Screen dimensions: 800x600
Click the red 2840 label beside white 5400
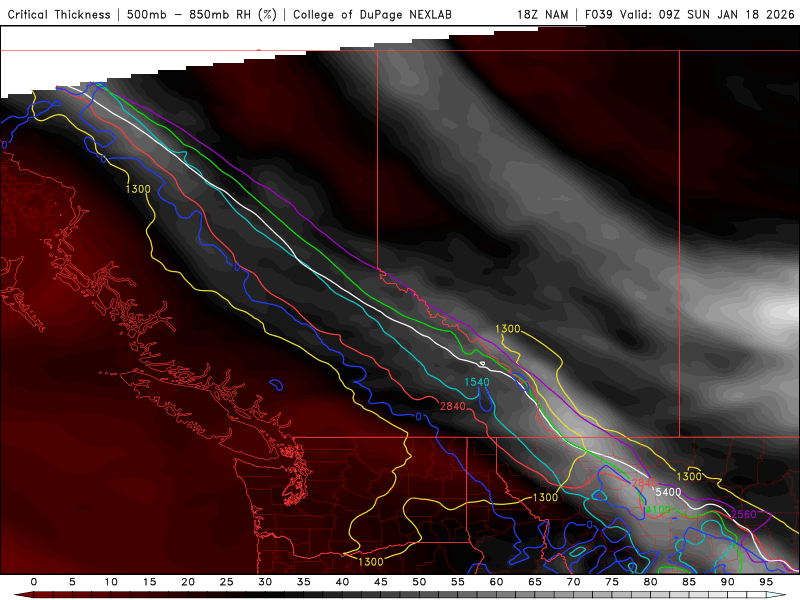pyautogui.click(x=644, y=483)
